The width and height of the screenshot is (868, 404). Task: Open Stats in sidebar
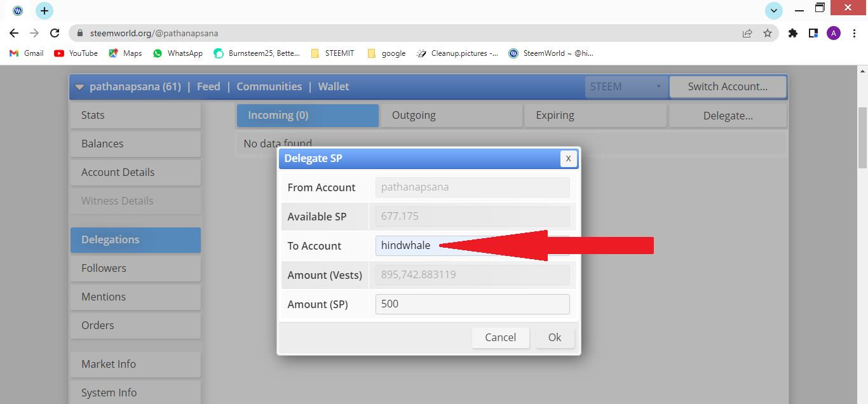[x=135, y=115]
